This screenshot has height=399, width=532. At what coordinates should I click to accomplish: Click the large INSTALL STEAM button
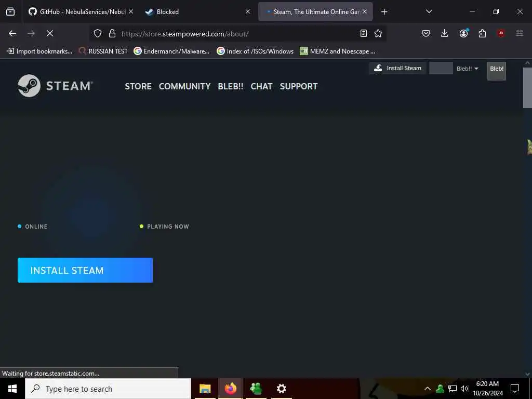point(85,270)
